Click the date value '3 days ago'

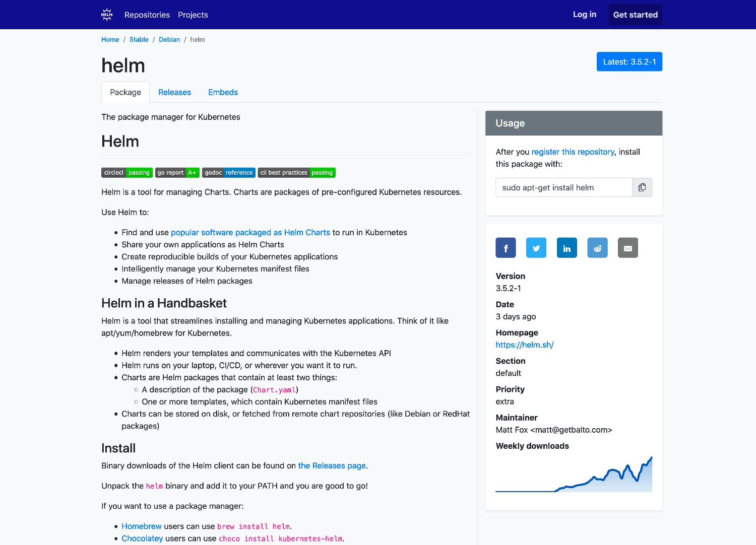pos(516,316)
